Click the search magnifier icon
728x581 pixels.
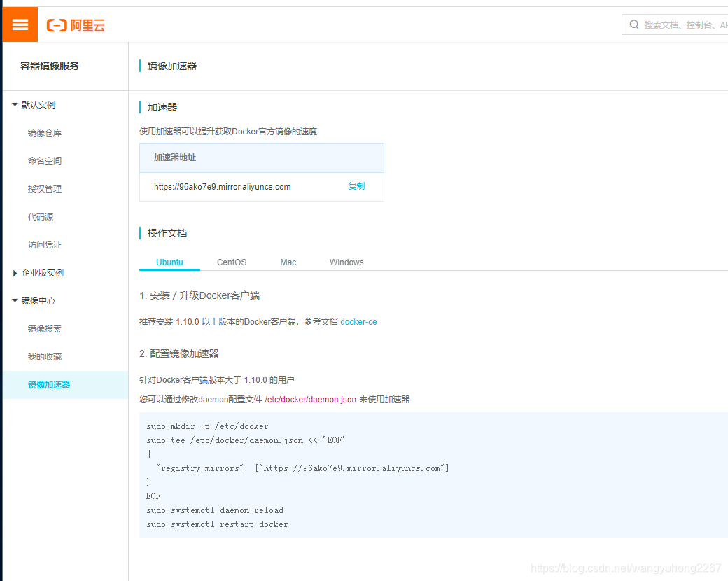click(x=633, y=24)
